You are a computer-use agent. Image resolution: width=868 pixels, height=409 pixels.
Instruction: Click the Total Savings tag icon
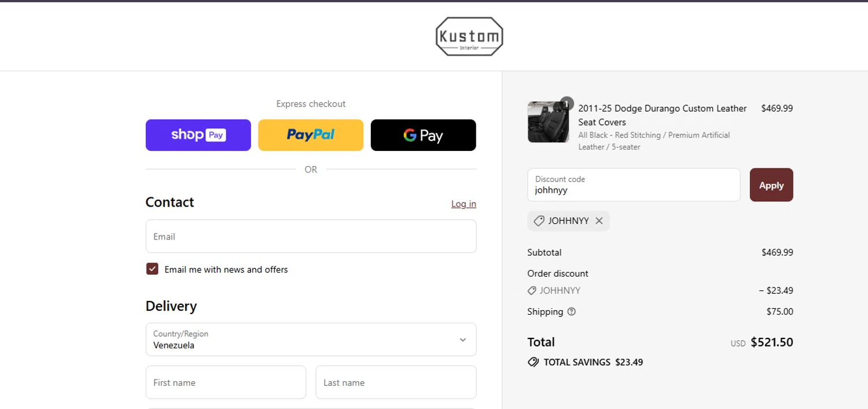point(534,362)
